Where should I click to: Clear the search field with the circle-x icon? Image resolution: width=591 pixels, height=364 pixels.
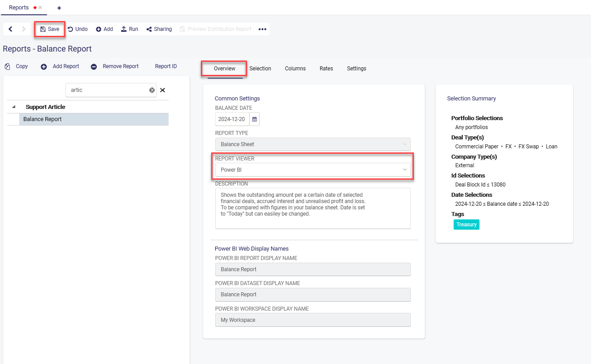[152, 90]
